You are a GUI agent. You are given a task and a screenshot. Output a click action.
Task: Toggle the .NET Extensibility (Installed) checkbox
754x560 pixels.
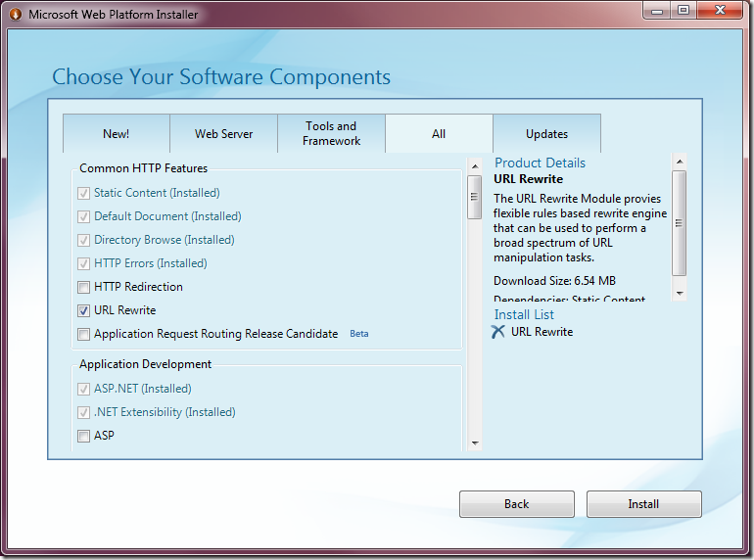pos(83,412)
